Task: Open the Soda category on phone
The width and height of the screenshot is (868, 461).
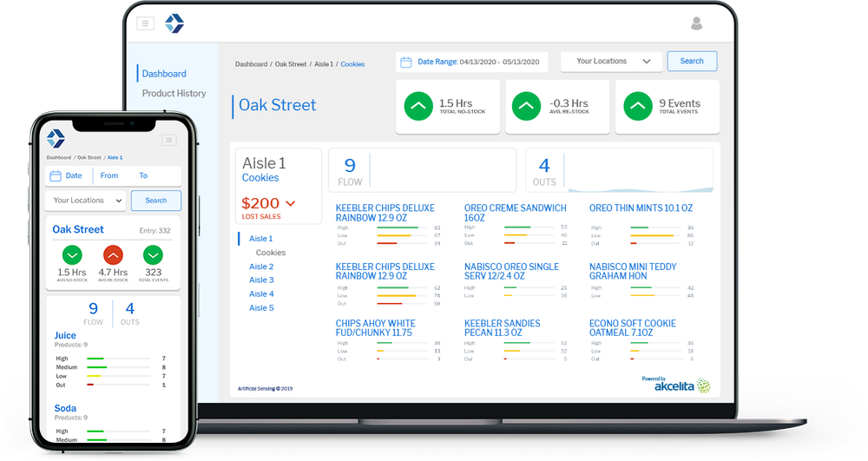Action: click(x=65, y=408)
